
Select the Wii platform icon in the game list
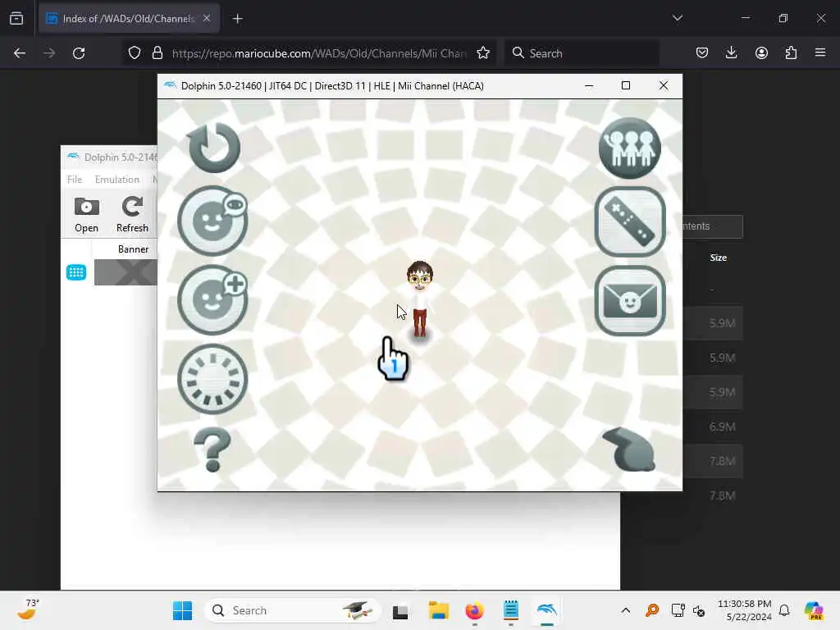(76, 272)
